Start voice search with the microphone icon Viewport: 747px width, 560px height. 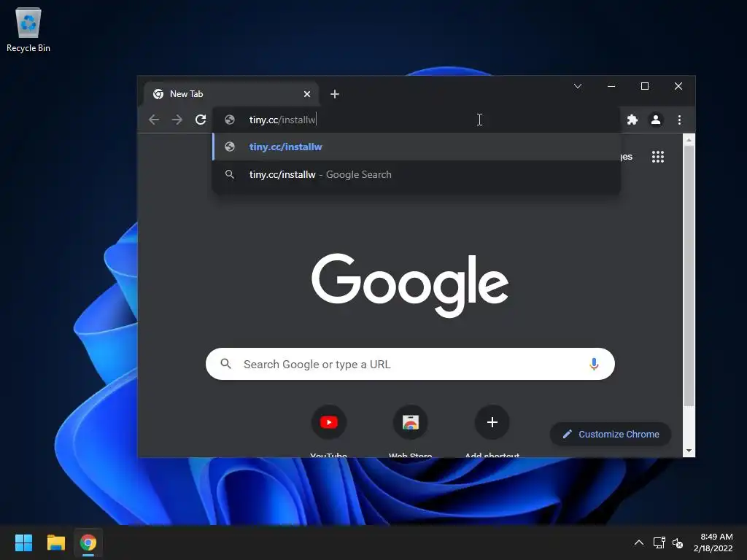[x=594, y=364]
